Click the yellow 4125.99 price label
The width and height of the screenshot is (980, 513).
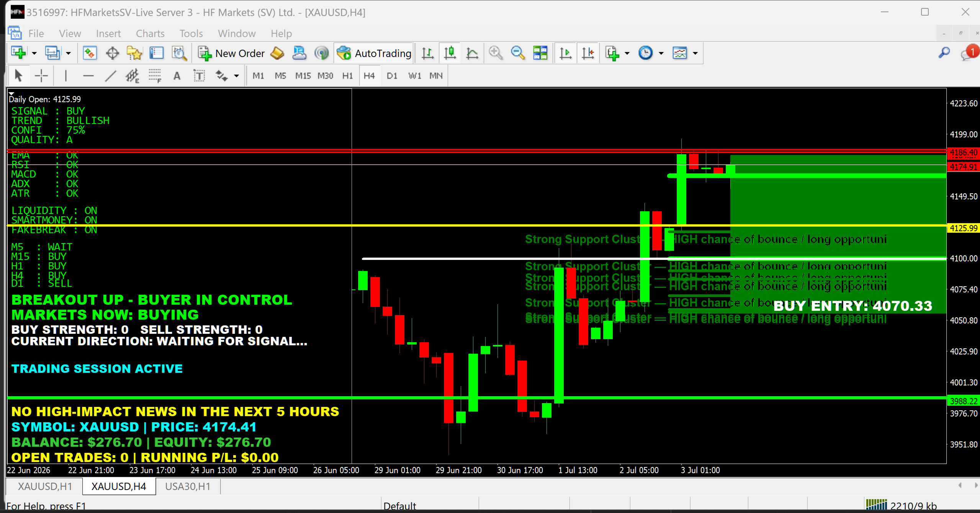963,228
